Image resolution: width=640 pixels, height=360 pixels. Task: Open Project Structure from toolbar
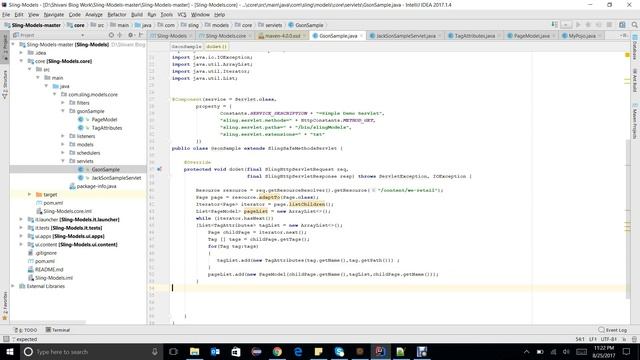click(622, 25)
